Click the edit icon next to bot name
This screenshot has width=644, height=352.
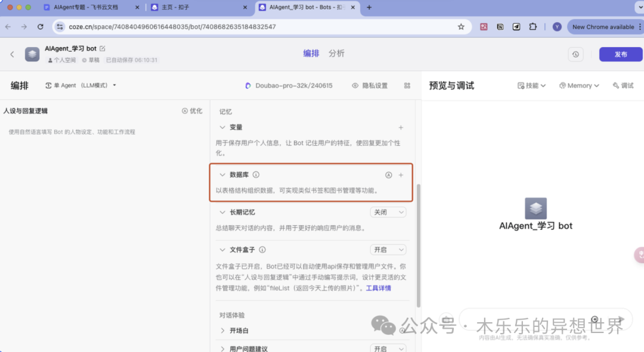coord(103,48)
